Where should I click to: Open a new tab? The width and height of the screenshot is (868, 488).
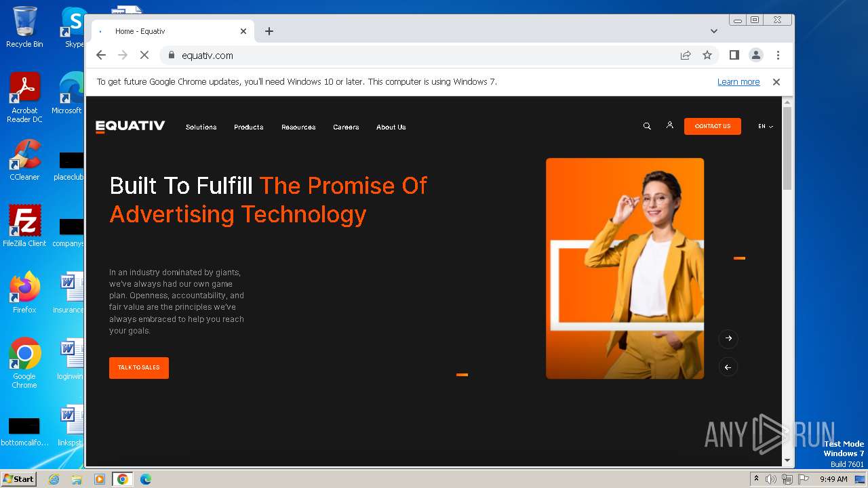(269, 31)
